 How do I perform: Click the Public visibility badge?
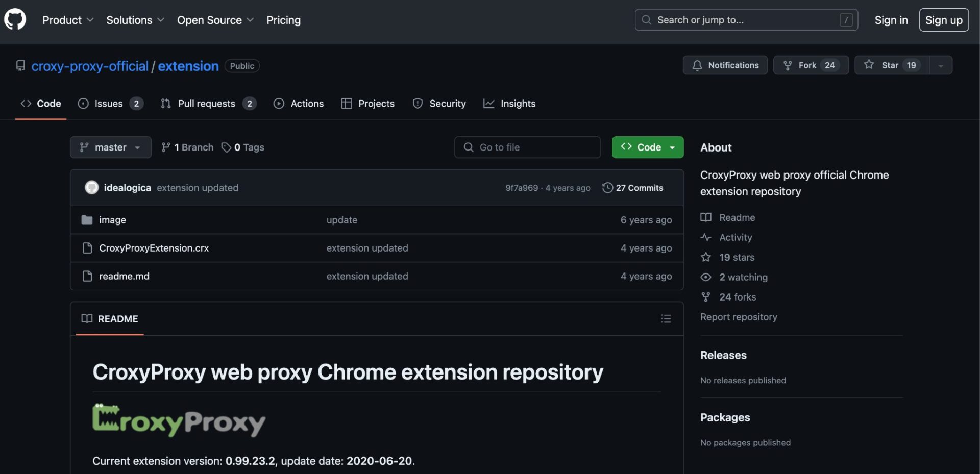[x=242, y=66]
